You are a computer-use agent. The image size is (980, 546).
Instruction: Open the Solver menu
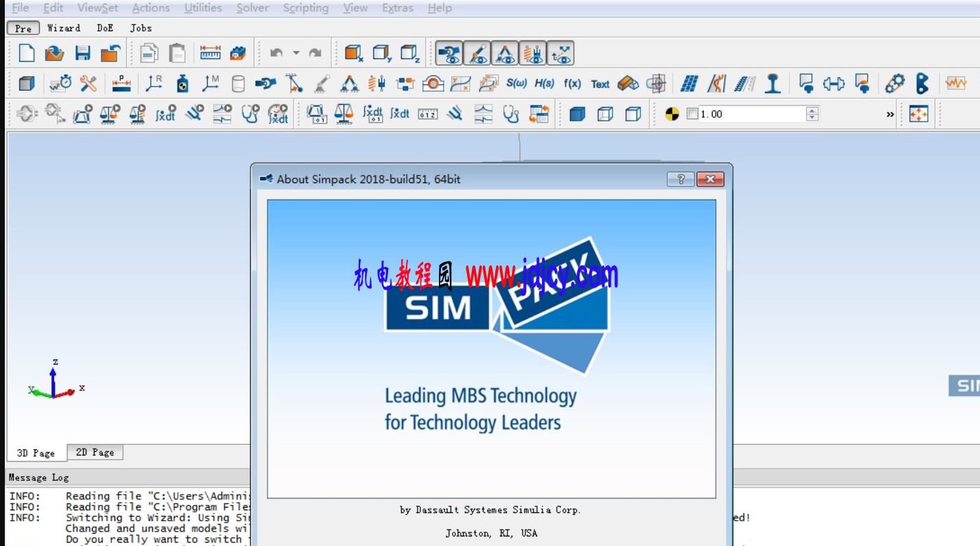point(252,8)
